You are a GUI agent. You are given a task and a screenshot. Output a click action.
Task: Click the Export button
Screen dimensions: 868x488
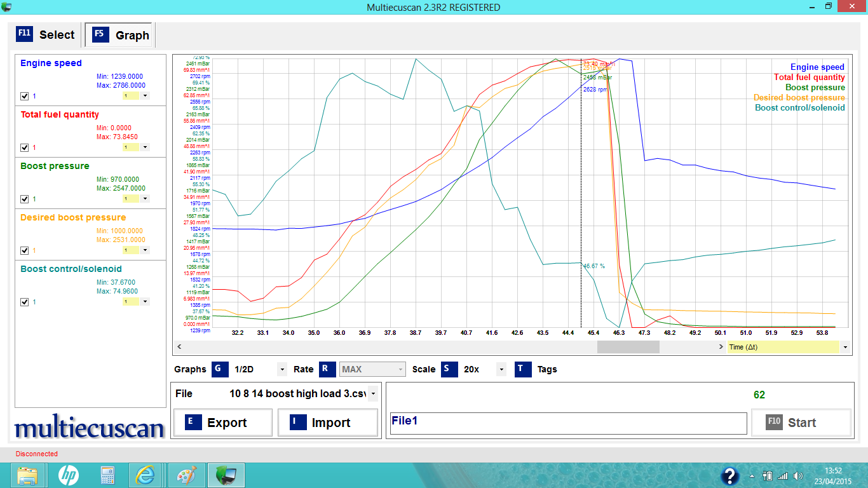tap(222, 423)
